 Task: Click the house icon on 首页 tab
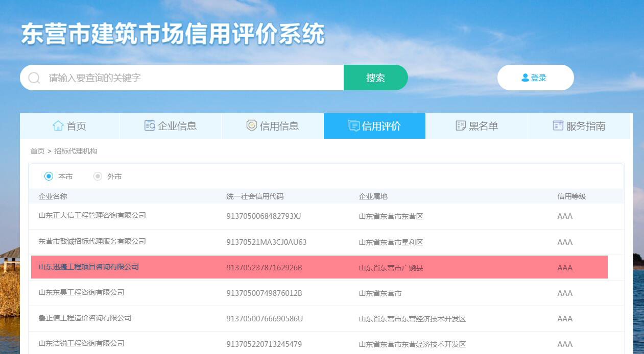[x=58, y=126]
